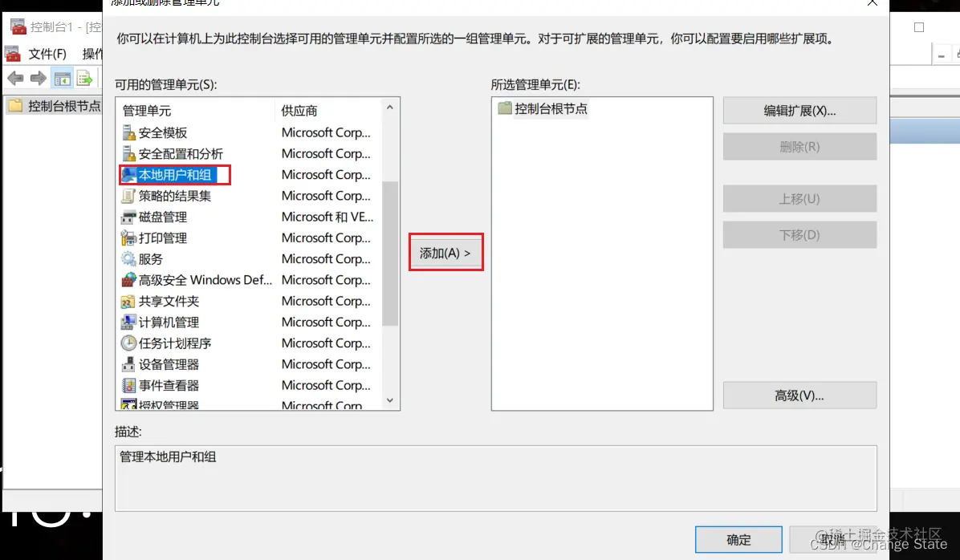
Task: Select the 任务计划程序 row text
Action: (174, 343)
